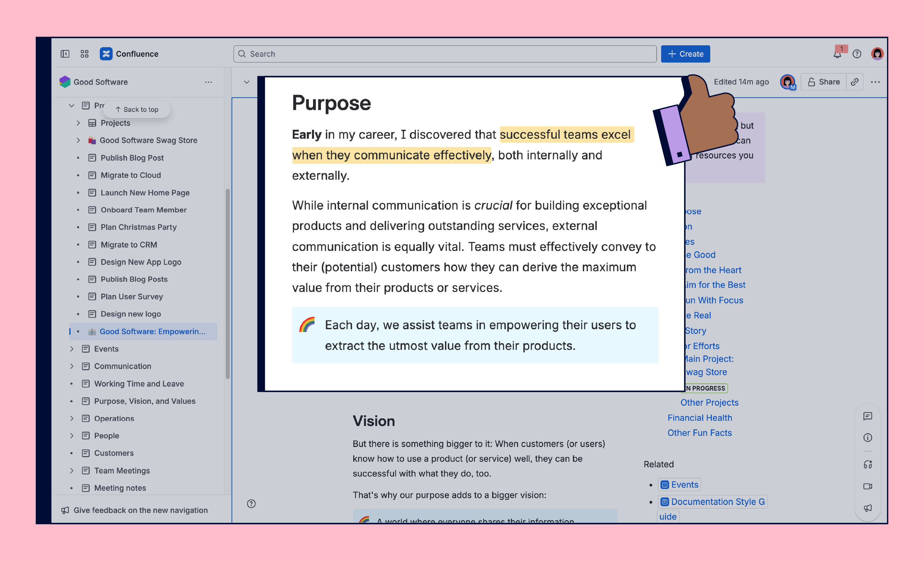Expand the Communication tree item
Screen dimensions: 924x561
(x=72, y=366)
